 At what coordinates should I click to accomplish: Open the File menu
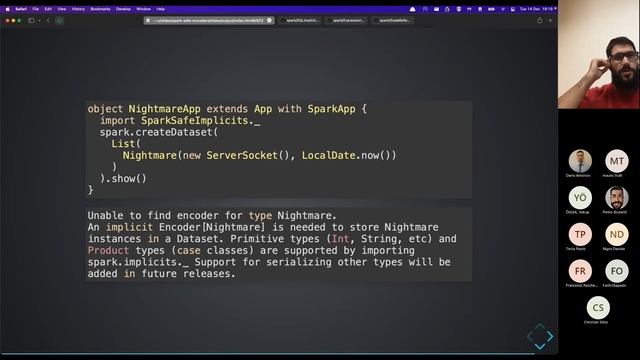point(36,9)
